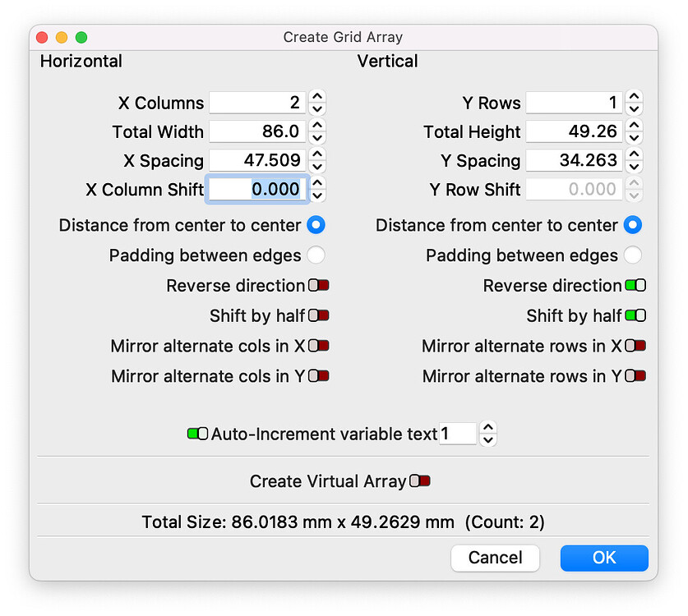Increase X Spacing with the up arrow

click(x=317, y=154)
